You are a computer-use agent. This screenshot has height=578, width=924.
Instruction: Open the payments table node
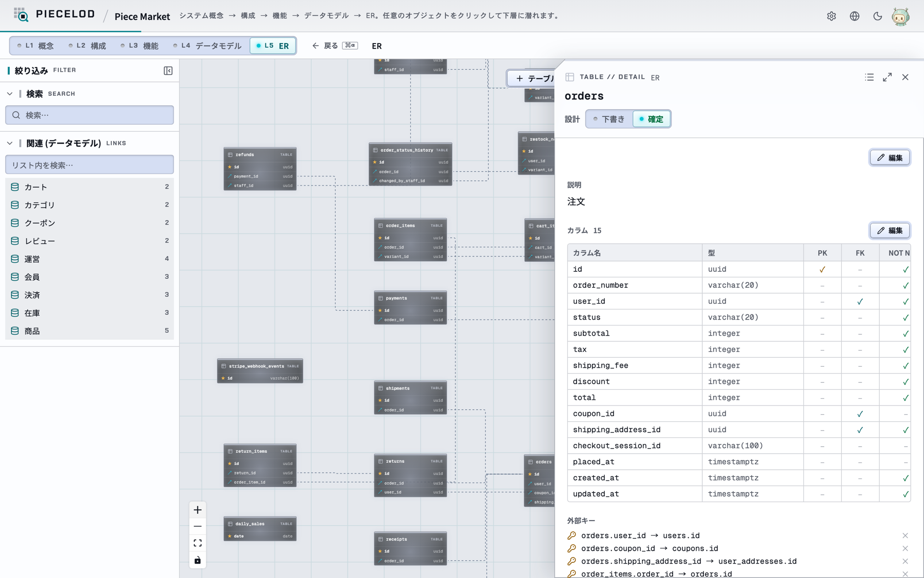coord(410,307)
